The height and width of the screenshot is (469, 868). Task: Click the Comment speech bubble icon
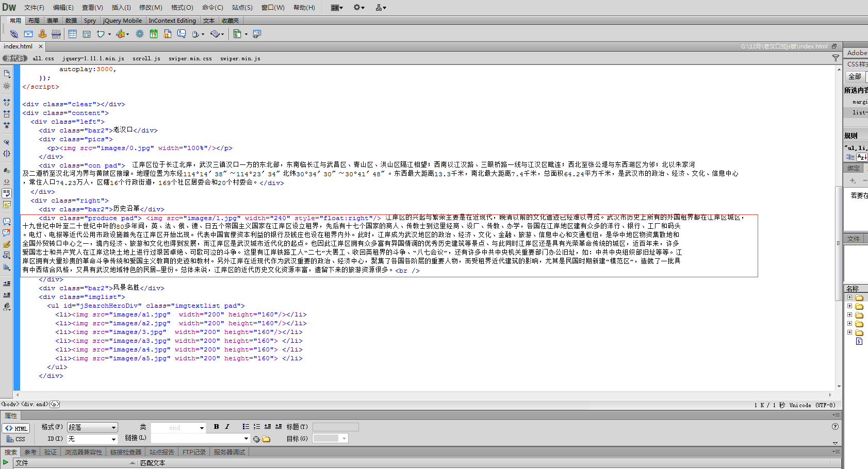coord(182,34)
